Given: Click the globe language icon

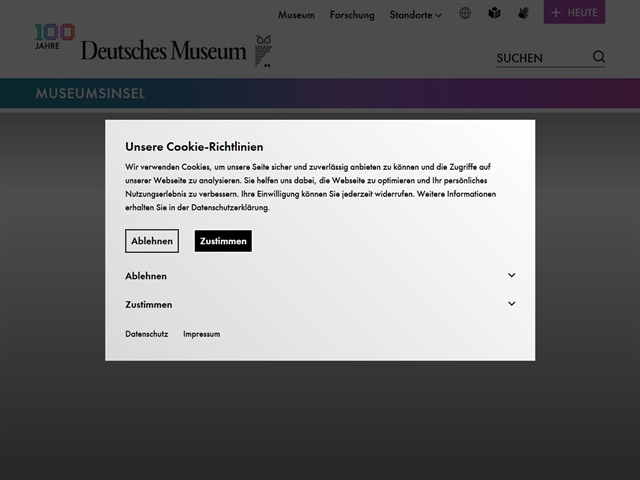Looking at the screenshot, I should 465,13.
